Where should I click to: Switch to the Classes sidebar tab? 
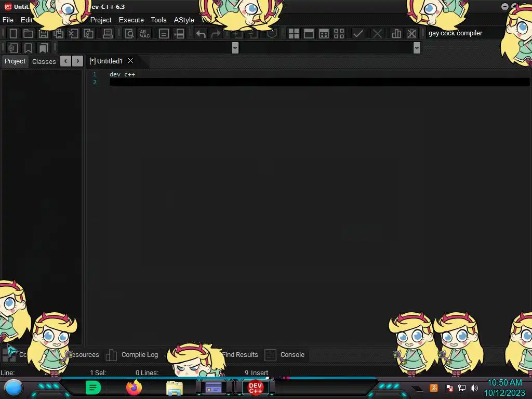click(x=44, y=61)
